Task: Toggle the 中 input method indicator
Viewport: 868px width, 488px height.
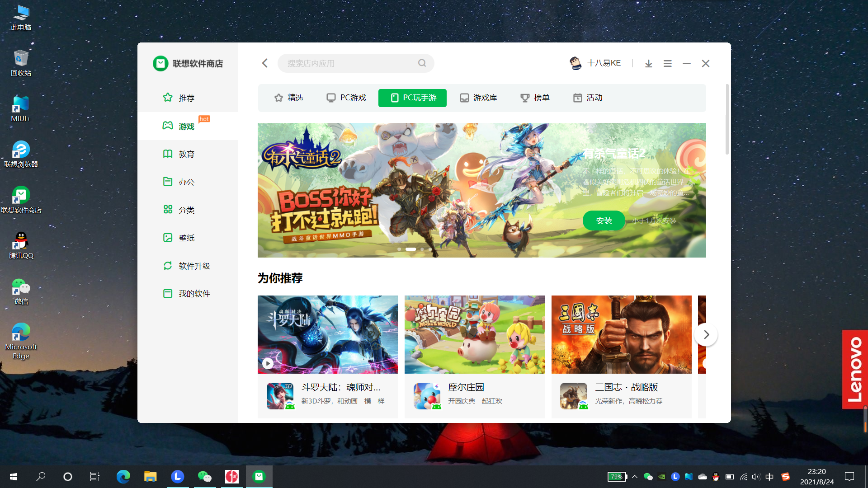Action: [769, 477]
